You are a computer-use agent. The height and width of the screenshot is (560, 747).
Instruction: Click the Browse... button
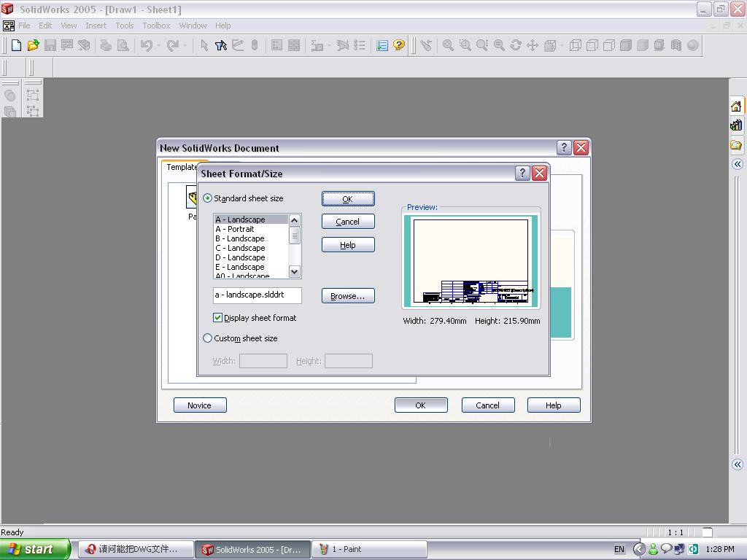point(348,296)
